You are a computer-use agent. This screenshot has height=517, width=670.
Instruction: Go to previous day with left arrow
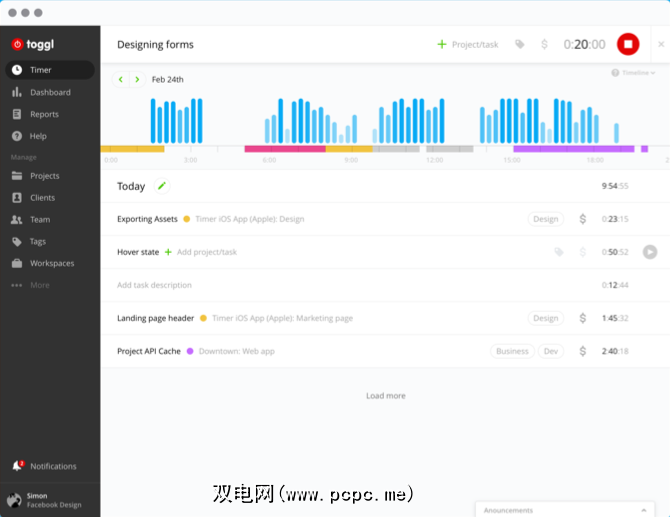coord(121,79)
